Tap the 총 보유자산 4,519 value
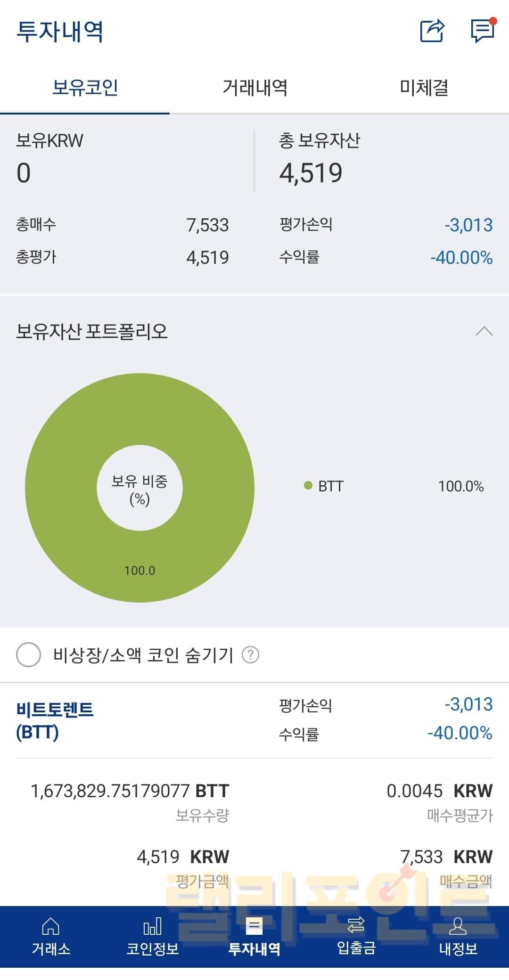509x980 pixels. click(x=311, y=173)
